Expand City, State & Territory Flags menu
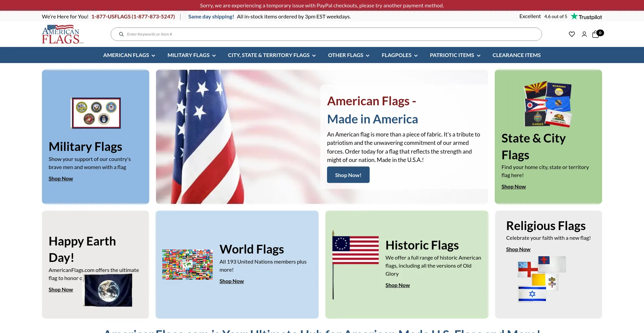Viewport: 644px width, 333px height. pos(272,55)
